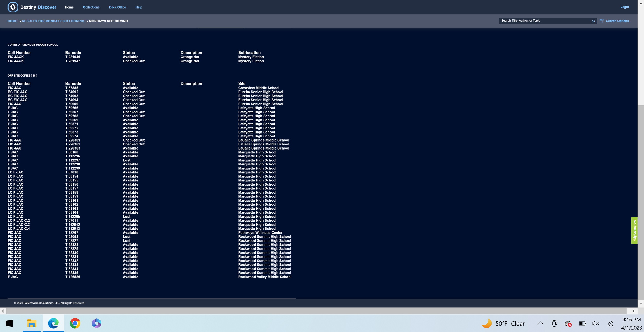Click the search magnifier icon
The width and height of the screenshot is (644, 332).
click(594, 21)
